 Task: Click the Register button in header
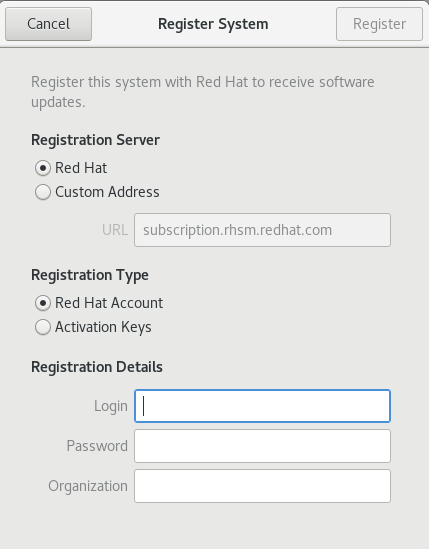pos(379,24)
